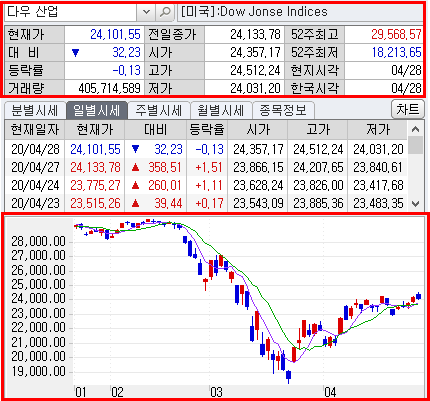This screenshot has width=430, height=401.
Task: Select the 20/04/27 row
Action: pos(206,167)
